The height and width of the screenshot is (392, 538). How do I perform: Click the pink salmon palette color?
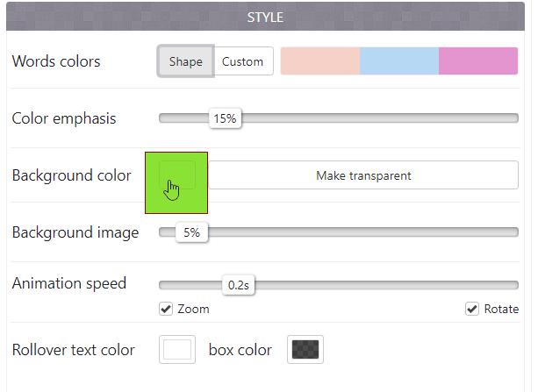point(320,61)
